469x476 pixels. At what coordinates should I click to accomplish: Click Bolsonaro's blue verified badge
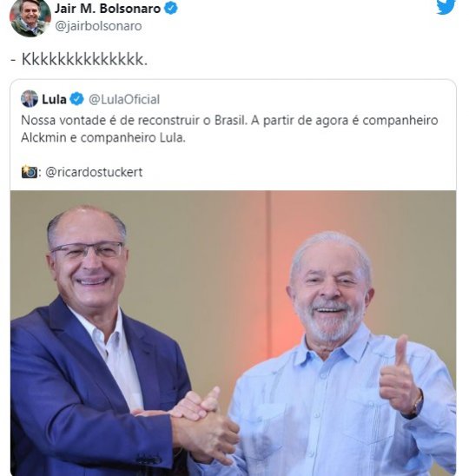coord(171,8)
